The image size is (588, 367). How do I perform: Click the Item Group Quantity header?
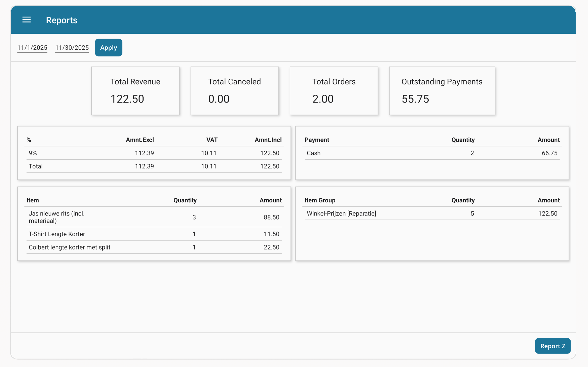[x=463, y=200]
